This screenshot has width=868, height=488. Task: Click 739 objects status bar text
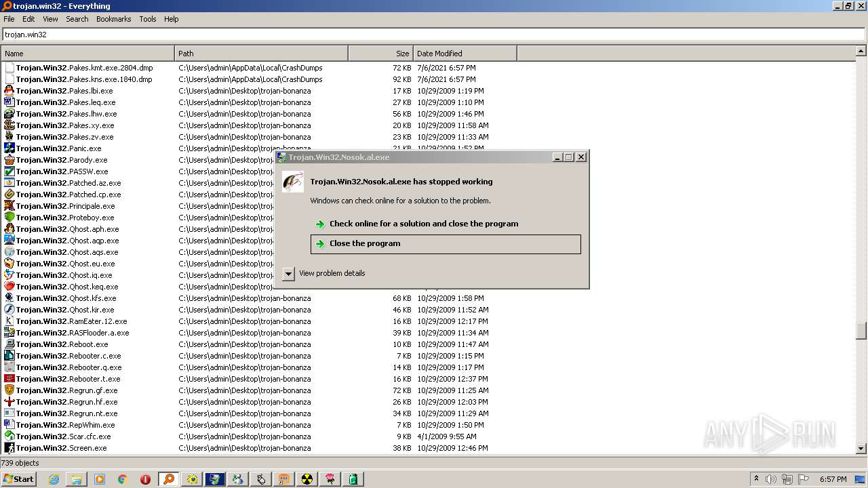click(x=20, y=463)
